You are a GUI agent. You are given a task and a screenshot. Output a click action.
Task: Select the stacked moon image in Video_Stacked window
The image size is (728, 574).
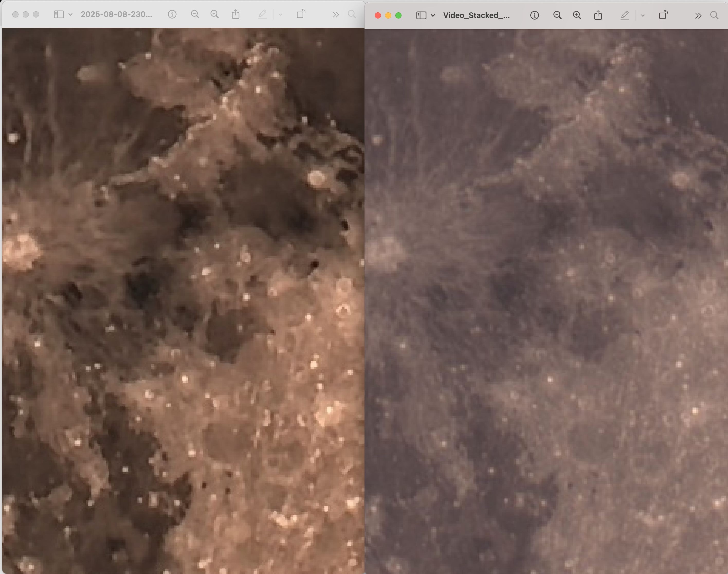tap(546, 301)
